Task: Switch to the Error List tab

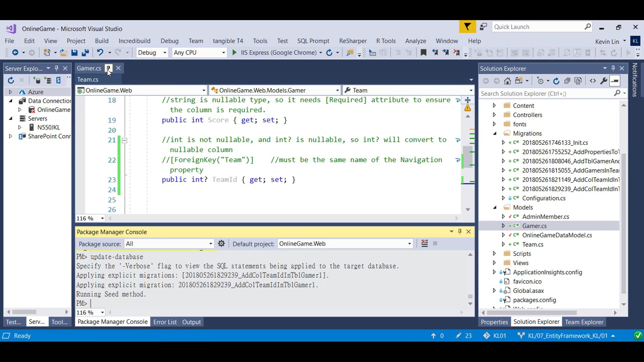Action: [165, 322]
